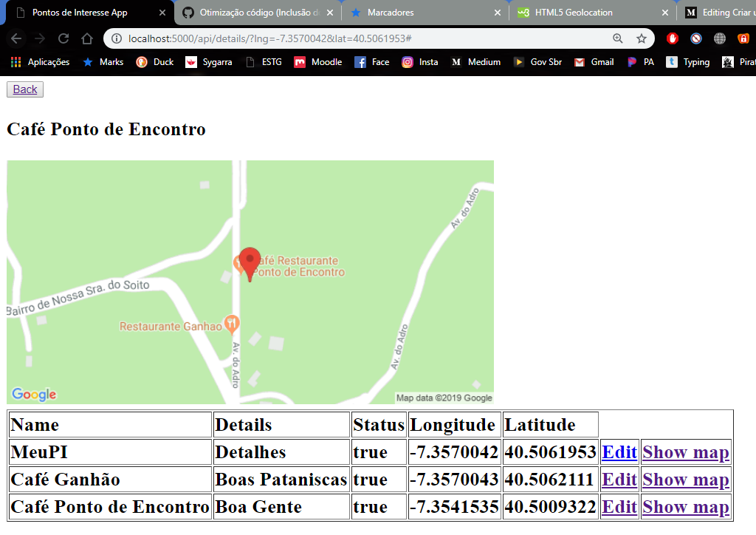Click the Back button above the map
Screen dimensions: 756x535
(x=24, y=89)
